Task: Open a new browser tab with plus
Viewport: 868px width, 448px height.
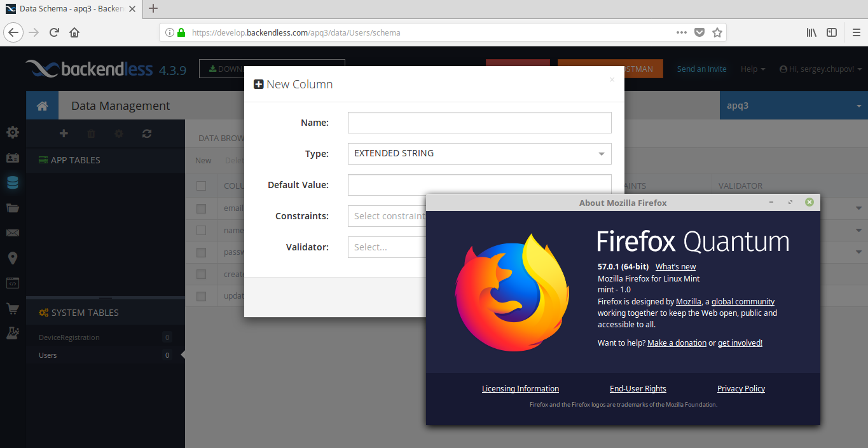Action: click(x=153, y=9)
